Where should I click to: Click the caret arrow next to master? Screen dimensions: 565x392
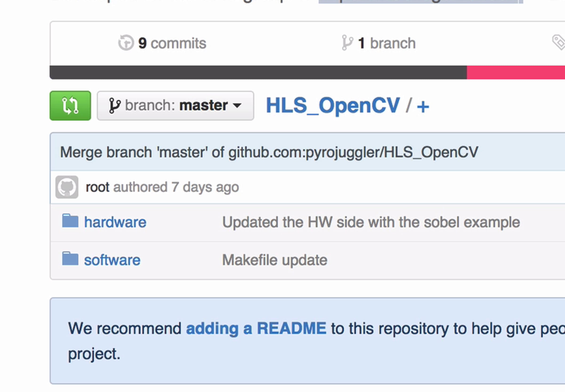point(237,106)
